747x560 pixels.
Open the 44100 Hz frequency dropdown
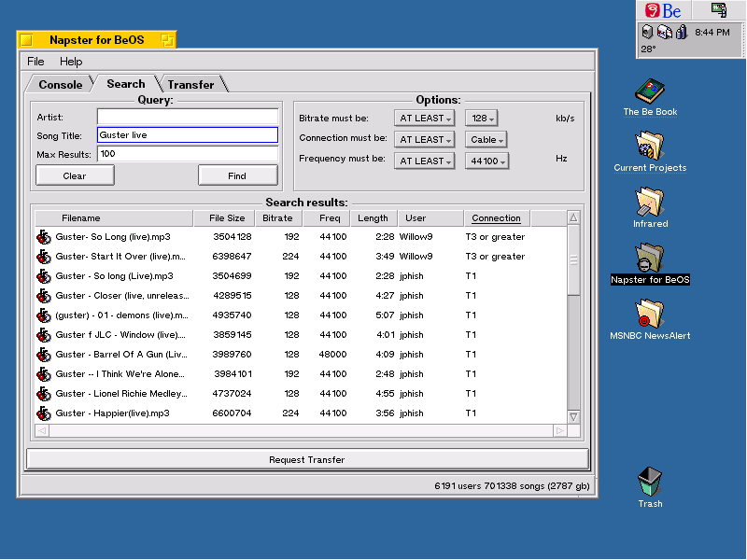click(x=486, y=160)
